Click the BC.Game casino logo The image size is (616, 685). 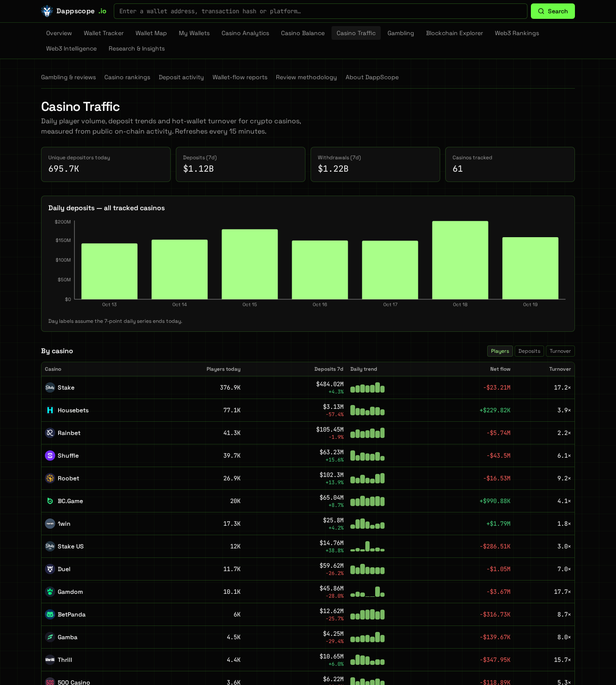point(50,501)
